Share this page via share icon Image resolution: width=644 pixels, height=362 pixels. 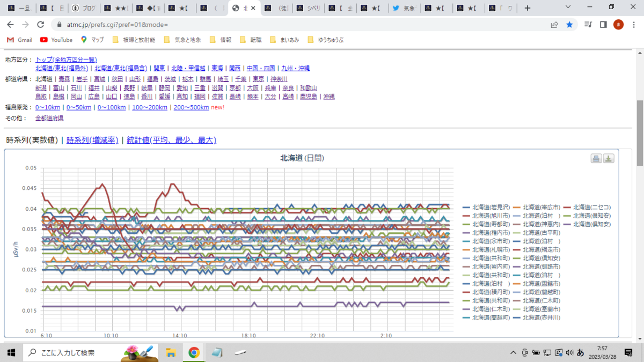click(x=554, y=25)
